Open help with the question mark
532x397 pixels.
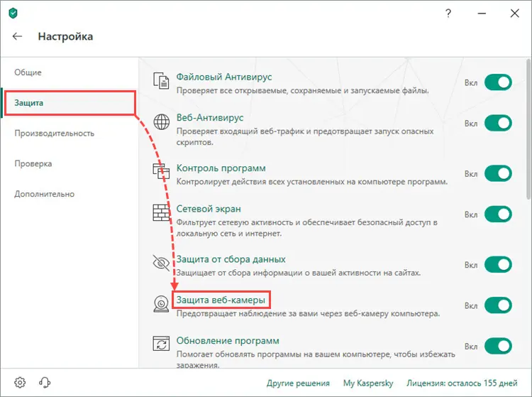click(x=448, y=13)
